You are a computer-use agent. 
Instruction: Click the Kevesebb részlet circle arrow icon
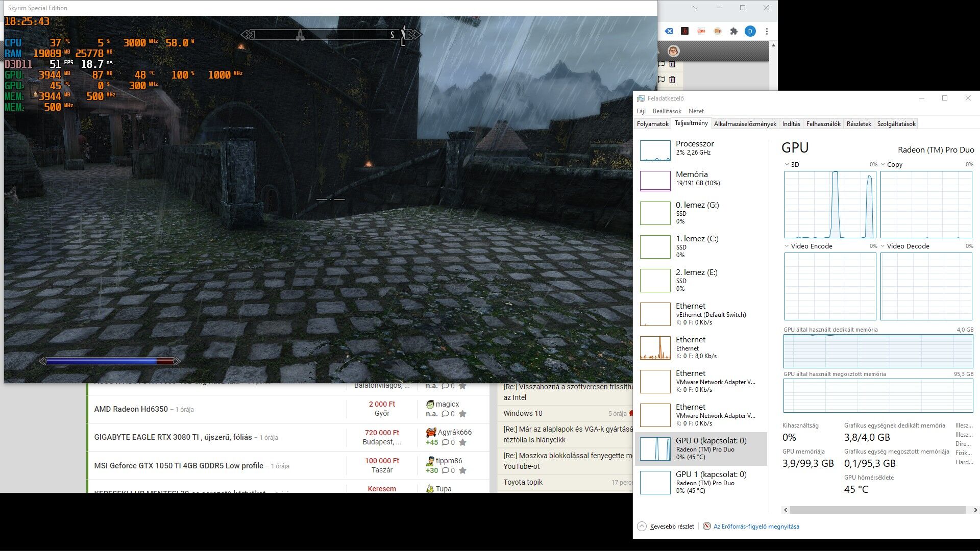[x=642, y=527]
